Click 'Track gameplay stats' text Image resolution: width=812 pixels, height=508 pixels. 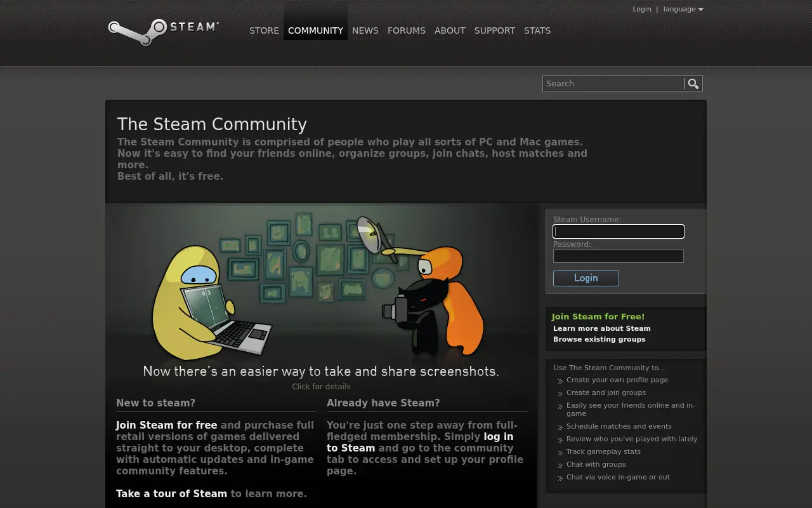point(603,451)
